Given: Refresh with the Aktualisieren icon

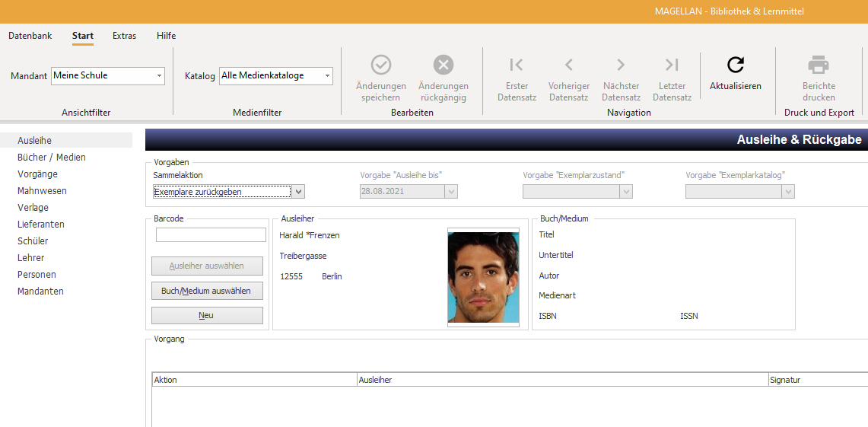Looking at the screenshot, I should tap(736, 65).
